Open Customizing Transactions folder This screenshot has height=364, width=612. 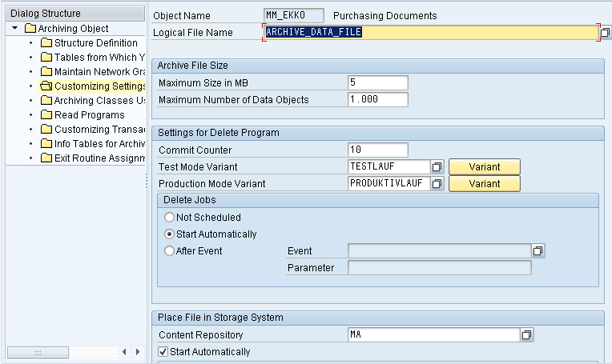pyautogui.click(x=99, y=130)
